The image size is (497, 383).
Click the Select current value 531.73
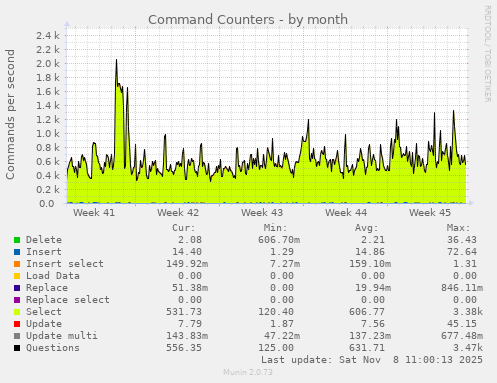(x=184, y=312)
